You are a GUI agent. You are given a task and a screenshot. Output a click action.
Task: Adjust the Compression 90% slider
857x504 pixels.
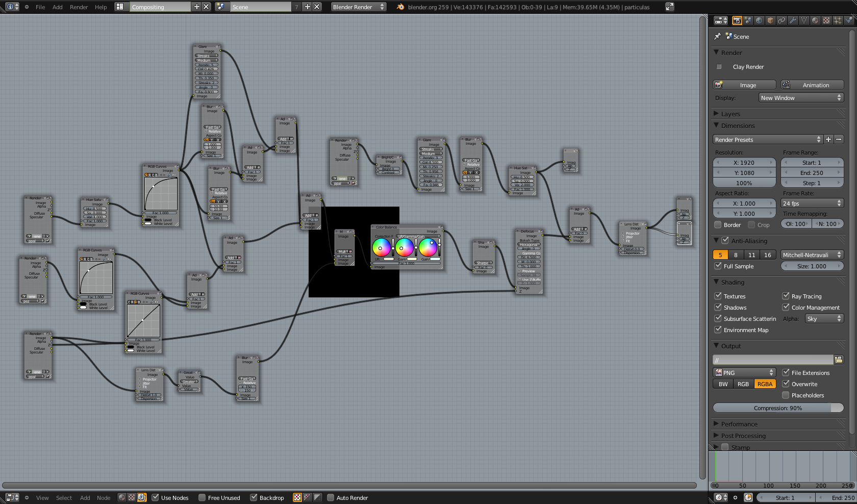click(x=778, y=408)
